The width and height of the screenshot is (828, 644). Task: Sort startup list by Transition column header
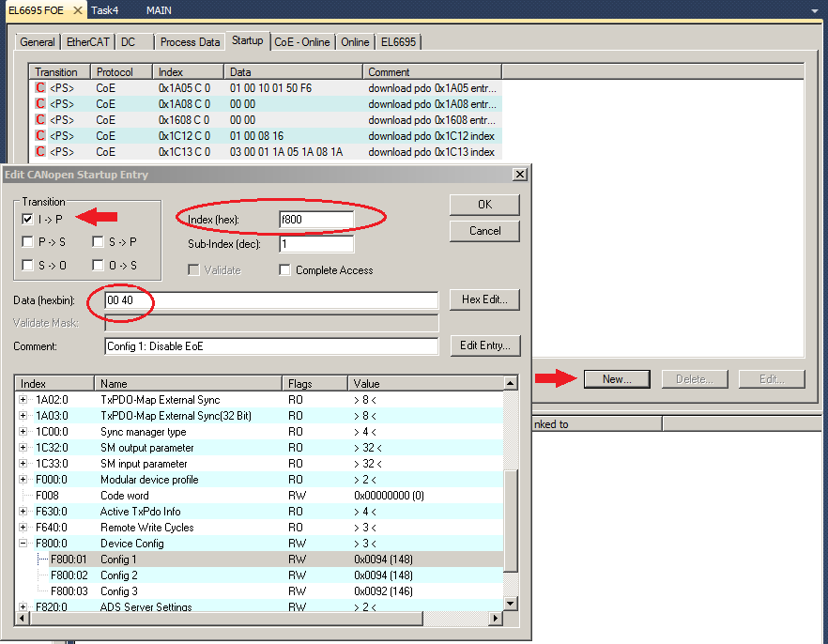(x=60, y=71)
